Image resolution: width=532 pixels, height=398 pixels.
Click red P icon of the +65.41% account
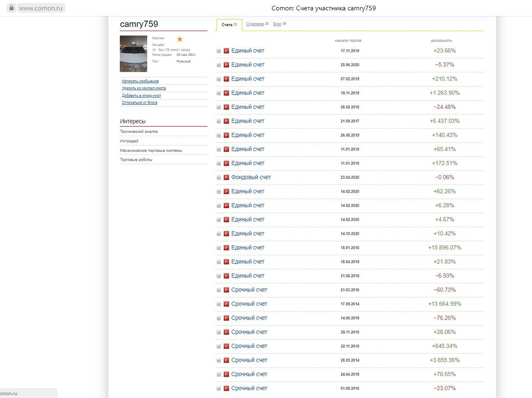click(226, 149)
